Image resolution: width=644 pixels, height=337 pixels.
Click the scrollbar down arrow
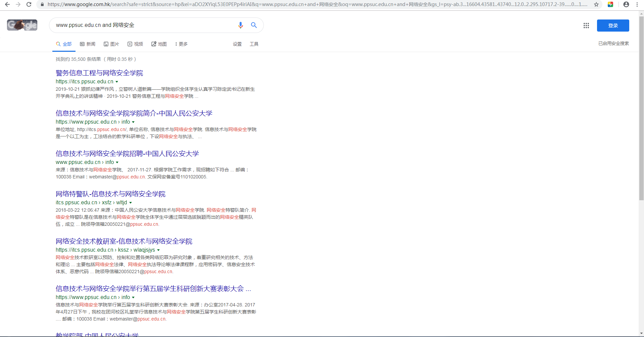click(641, 334)
